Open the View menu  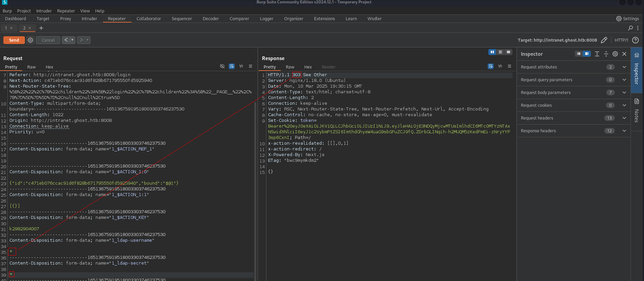point(85,11)
